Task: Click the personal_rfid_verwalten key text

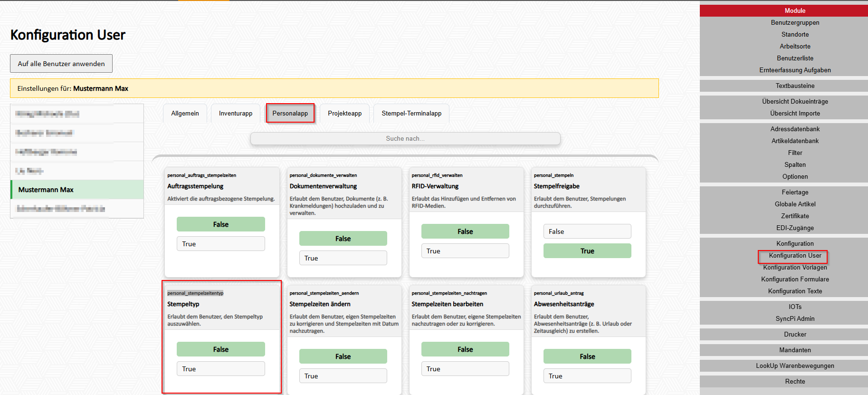Action: point(437,175)
